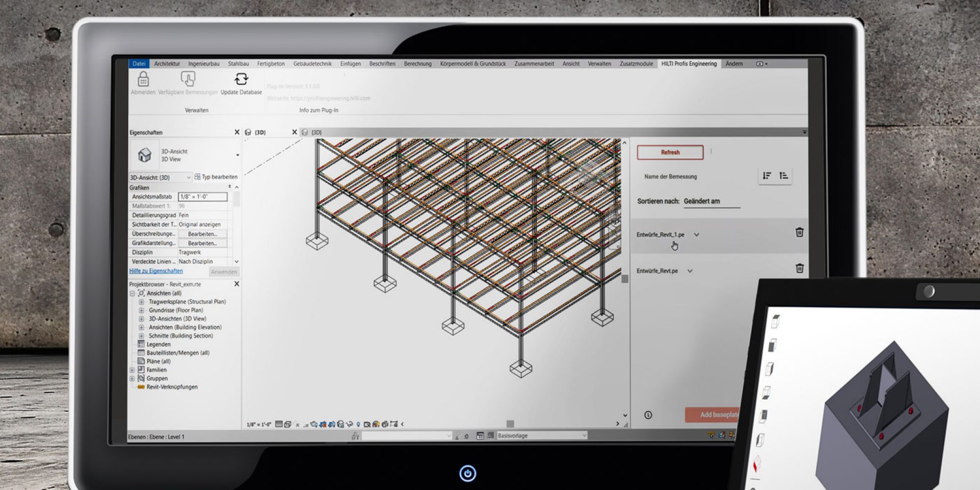Open Verfügbare Bemessungen in the ribbon
Image resolution: width=980 pixels, height=490 pixels.
(x=188, y=80)
